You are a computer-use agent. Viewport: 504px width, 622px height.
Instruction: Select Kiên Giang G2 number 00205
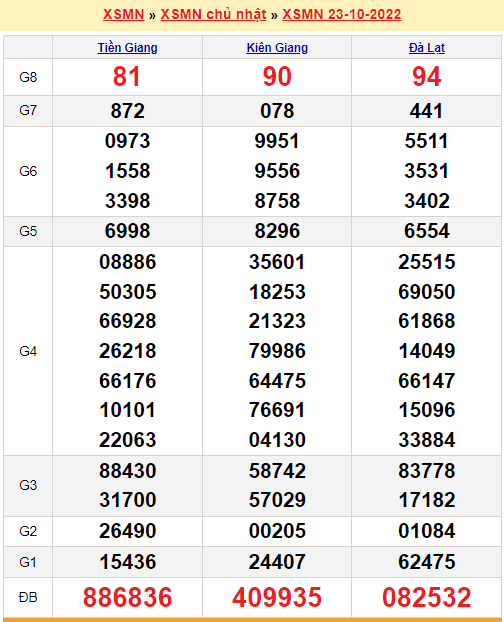[277, 531]
